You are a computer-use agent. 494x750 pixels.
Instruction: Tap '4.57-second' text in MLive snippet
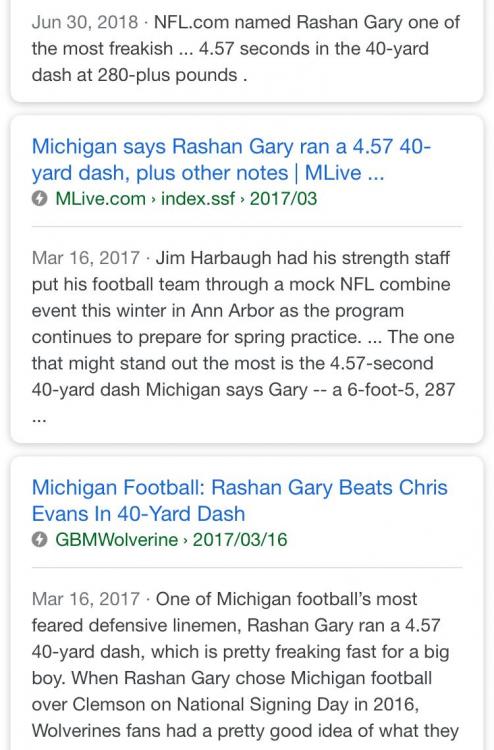(x=382, y=364)
